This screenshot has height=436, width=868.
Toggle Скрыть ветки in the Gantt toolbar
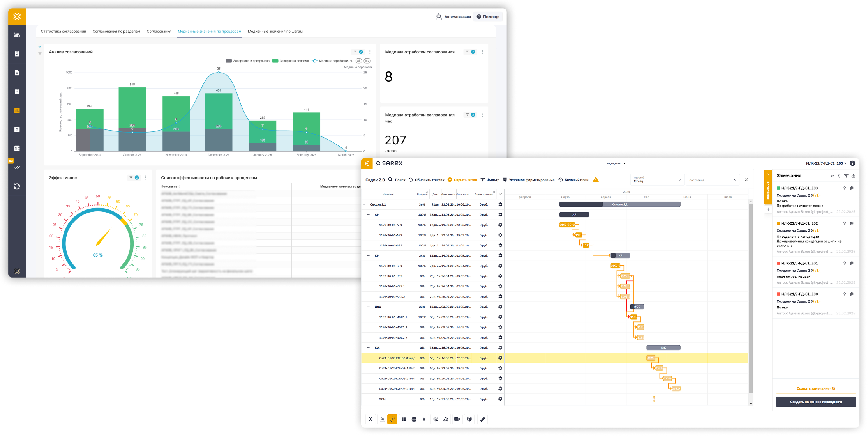(462, 180)
